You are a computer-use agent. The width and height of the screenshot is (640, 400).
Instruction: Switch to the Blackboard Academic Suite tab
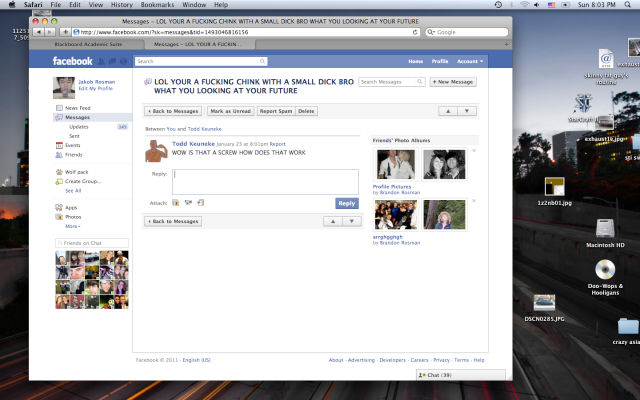tap(88, 44)
